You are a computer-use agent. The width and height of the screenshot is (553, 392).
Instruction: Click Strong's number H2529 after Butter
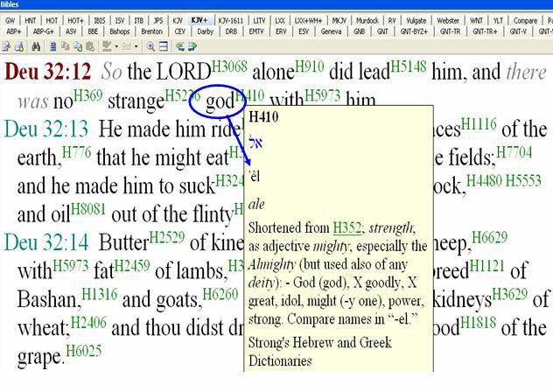(x=167, y=237)
